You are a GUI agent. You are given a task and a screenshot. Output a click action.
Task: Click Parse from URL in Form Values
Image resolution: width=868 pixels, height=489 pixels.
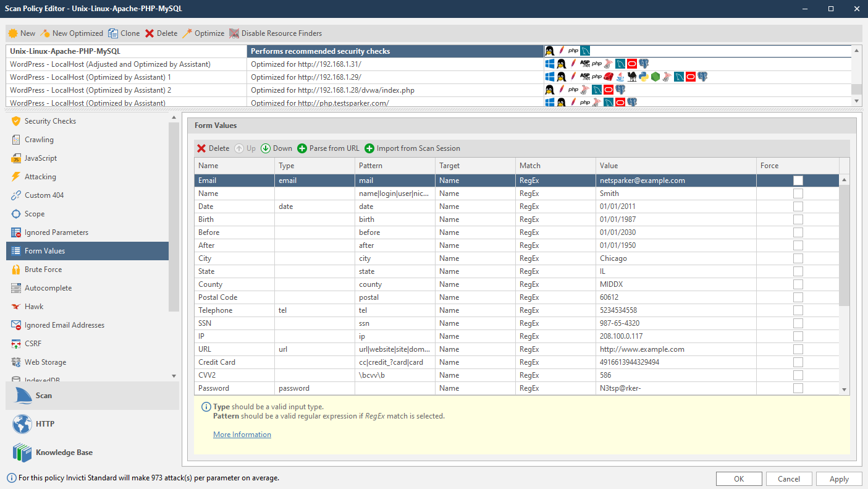(x=327, y=148)
